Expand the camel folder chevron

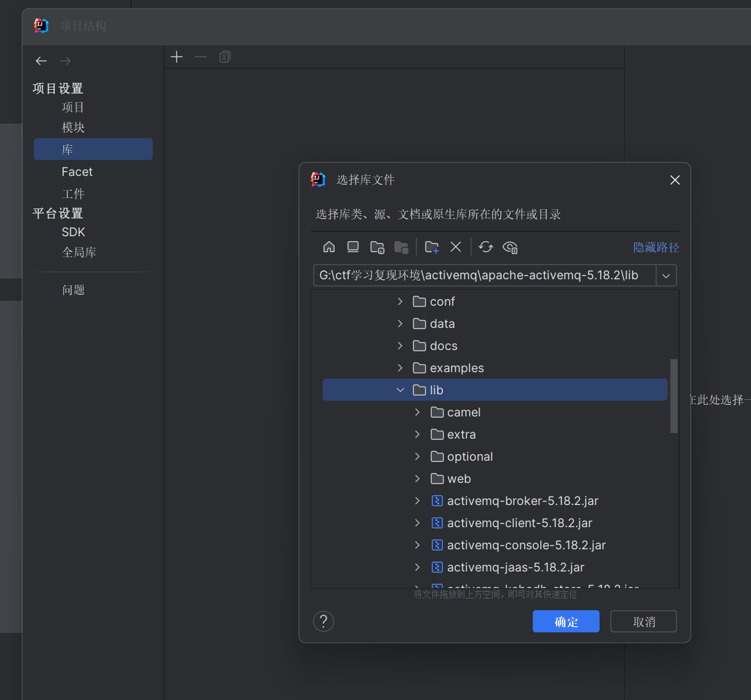click(418, 412)
